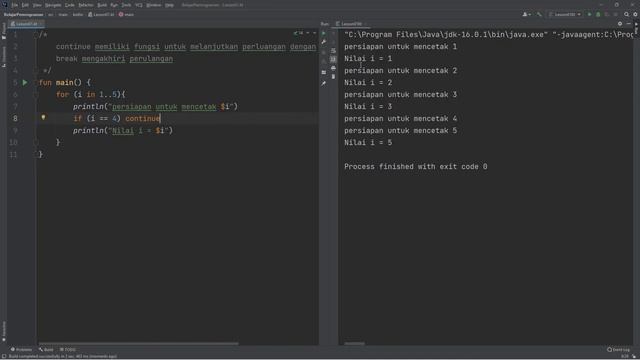The image size is (640, 360).
Task: Rerun program with the Run panel green arrow
Action: [x=324, y=33]
